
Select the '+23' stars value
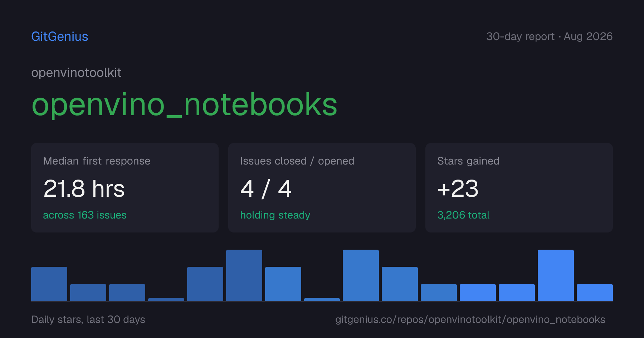458,189
